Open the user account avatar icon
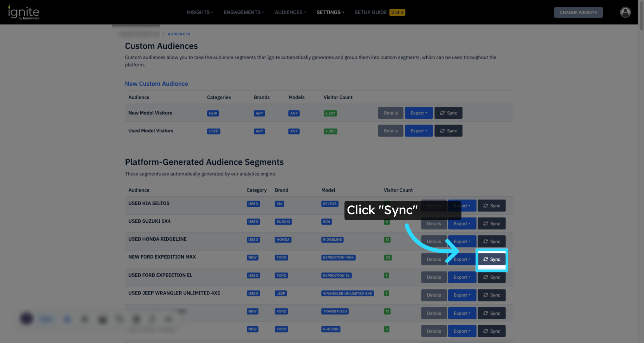The image size is (644, 343). click(625, 12)
